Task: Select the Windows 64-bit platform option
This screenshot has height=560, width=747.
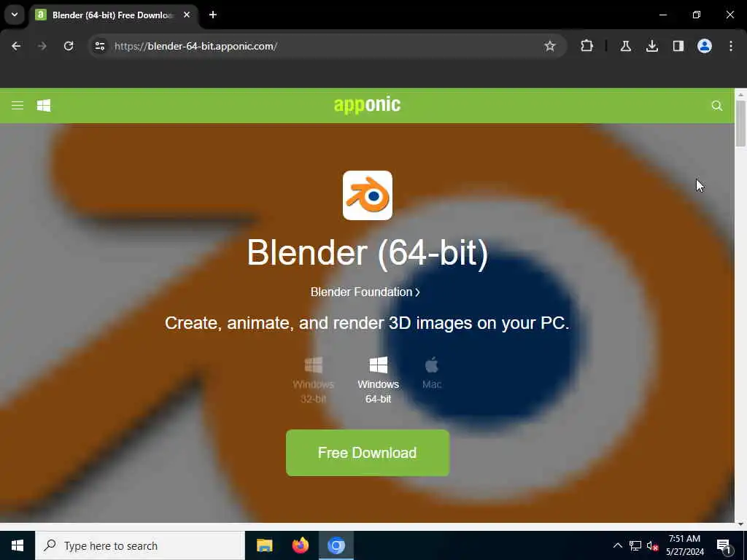Action: pos(379,381)
